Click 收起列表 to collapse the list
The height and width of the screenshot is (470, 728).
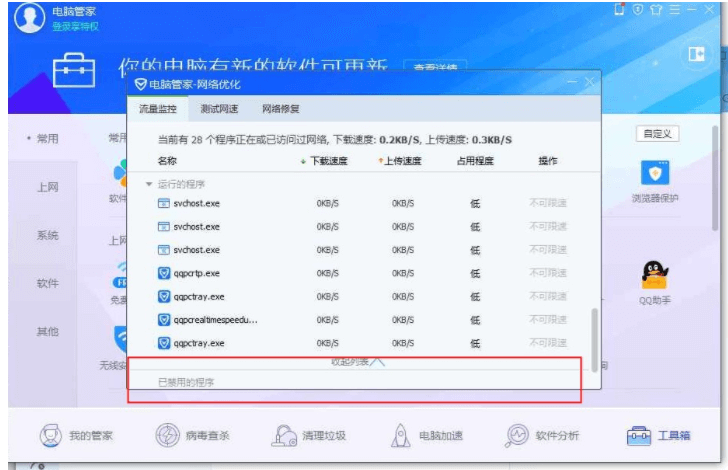click(x=358, y=361)
